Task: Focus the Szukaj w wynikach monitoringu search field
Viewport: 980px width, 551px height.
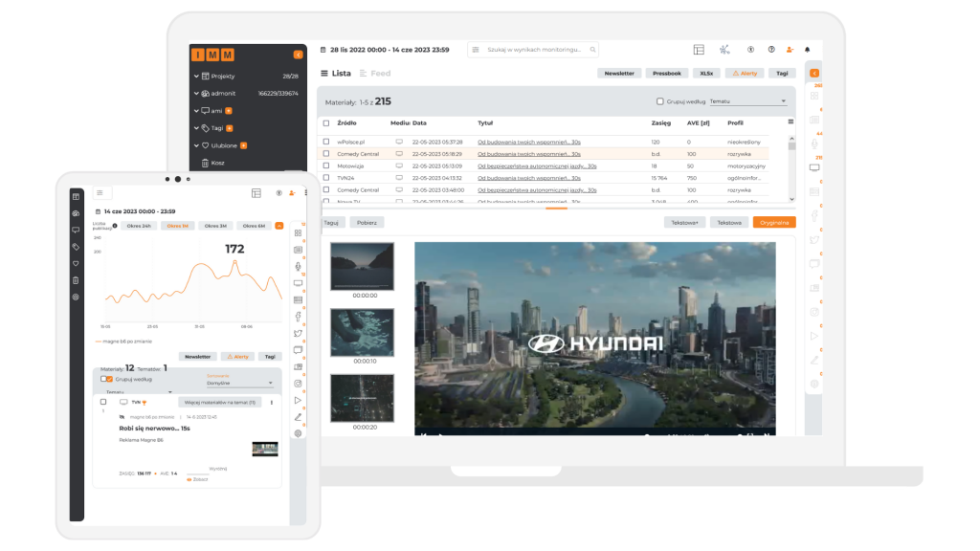Action: click(534, 50)
